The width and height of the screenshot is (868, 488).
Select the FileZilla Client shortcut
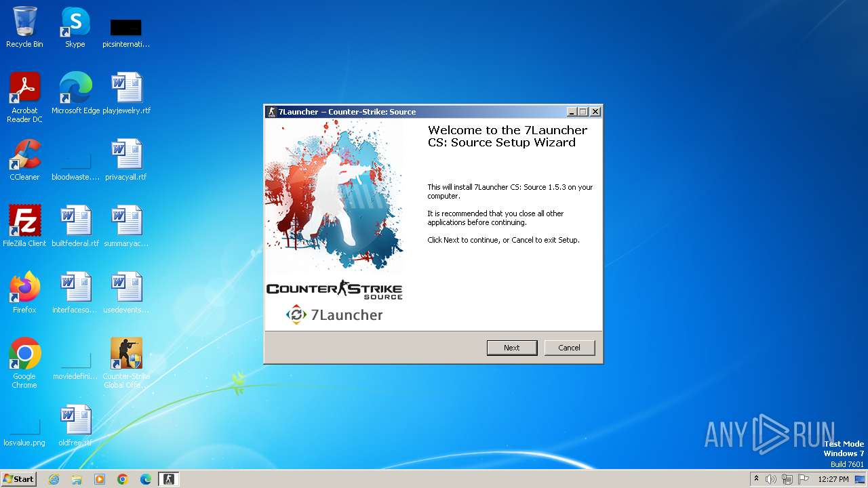[x=24, y=226]
